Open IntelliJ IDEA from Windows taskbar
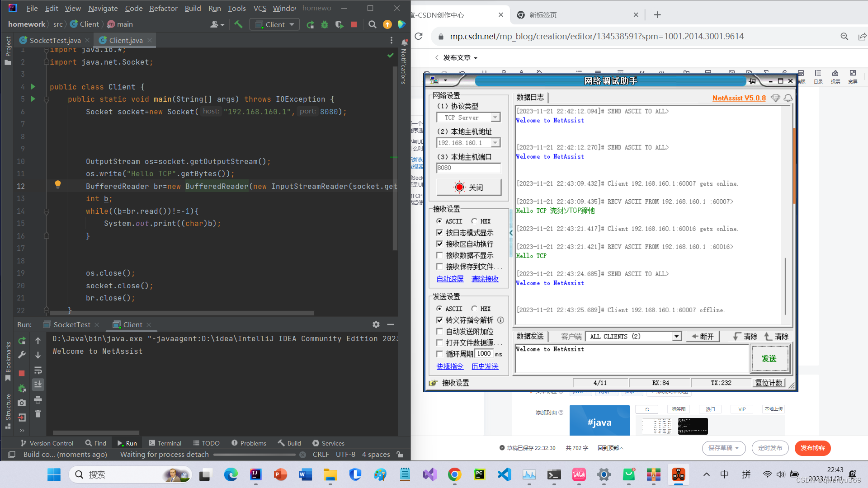This screenshot has height=488, width=868. pyautogui.click(x=255, y=474)
